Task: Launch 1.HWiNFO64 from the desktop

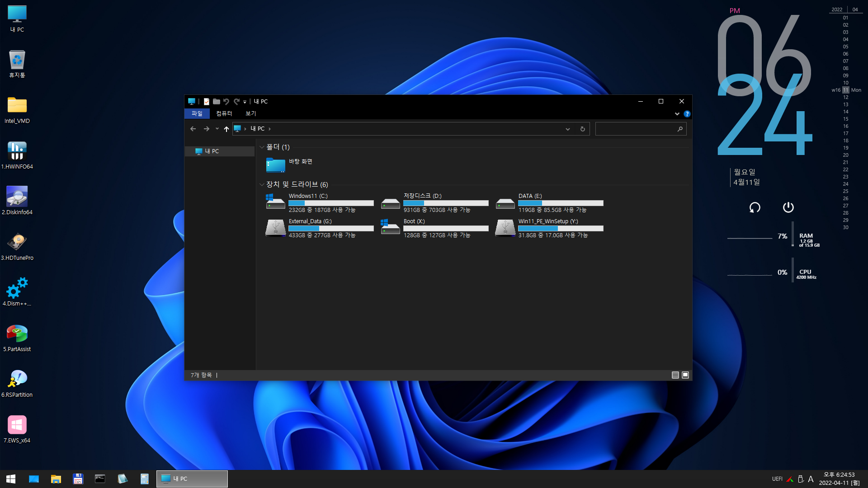Action: (x=17, y=155)
